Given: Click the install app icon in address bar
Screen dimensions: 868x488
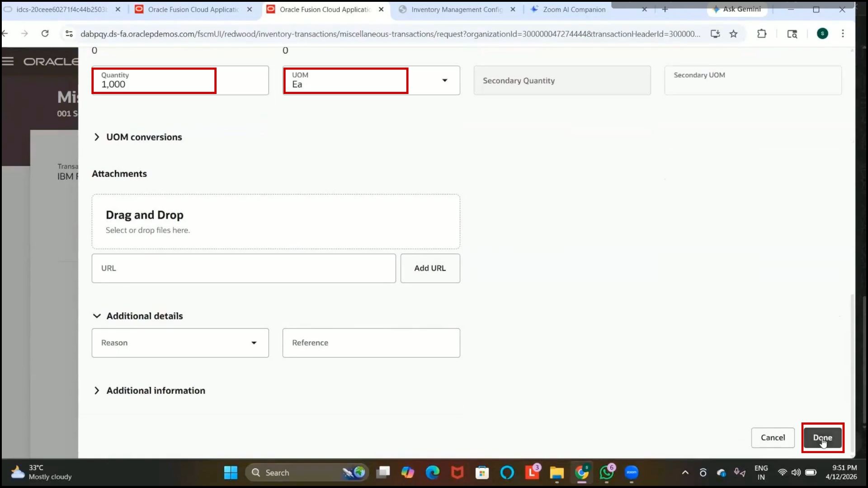Looking at the screenshot, I should pyautogui.click(x=715, y=34).
